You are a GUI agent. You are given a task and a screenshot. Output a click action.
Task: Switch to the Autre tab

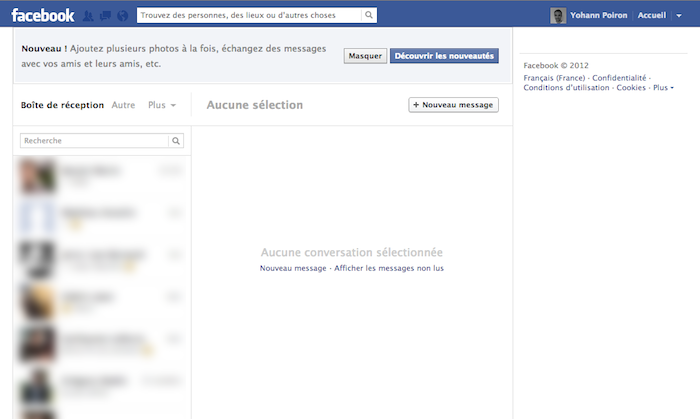[x=123, y=105]
